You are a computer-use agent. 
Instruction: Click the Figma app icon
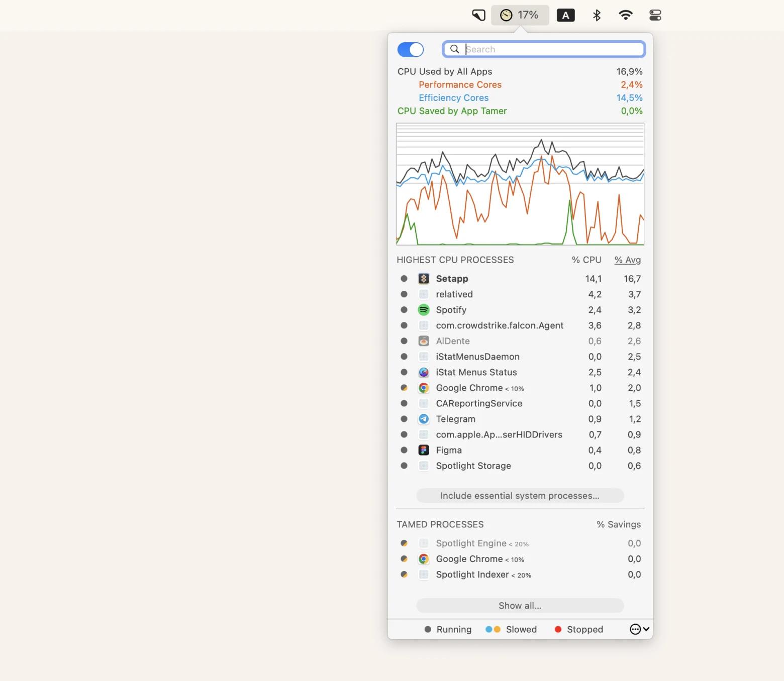coord(424,450)
